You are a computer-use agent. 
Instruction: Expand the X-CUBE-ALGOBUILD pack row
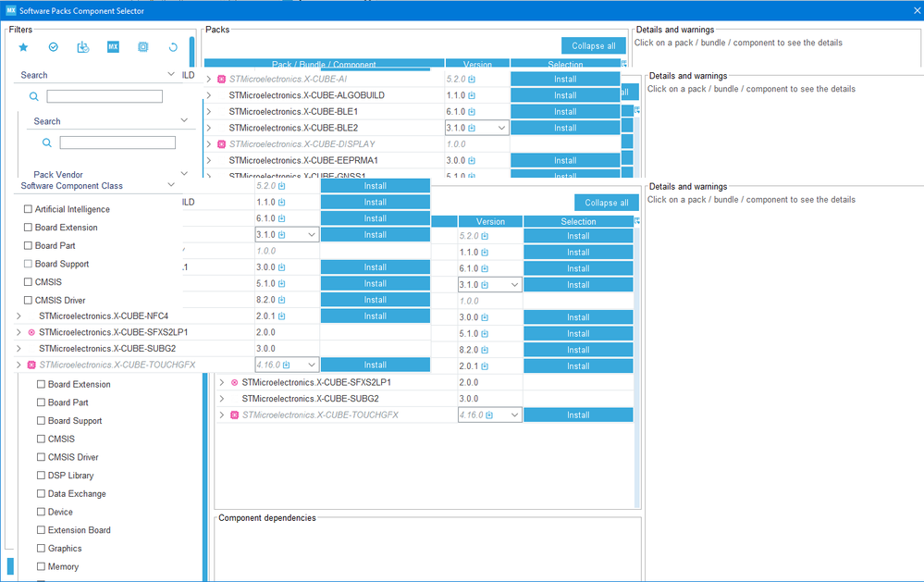209,95
